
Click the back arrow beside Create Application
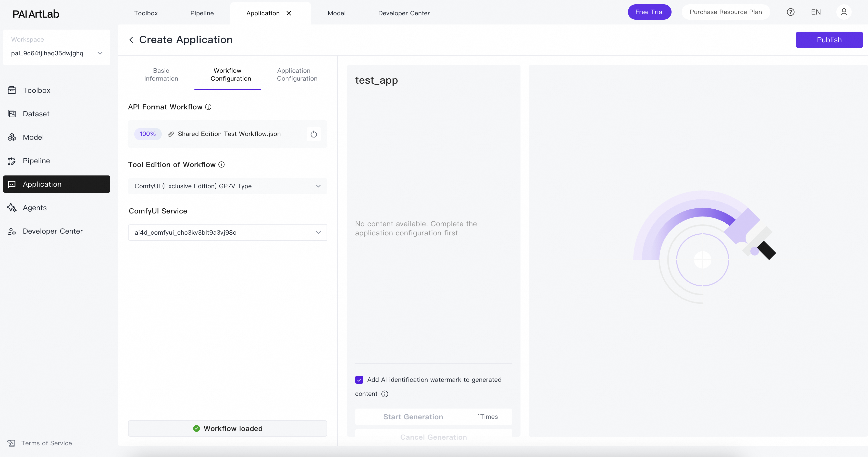point(131,40)
